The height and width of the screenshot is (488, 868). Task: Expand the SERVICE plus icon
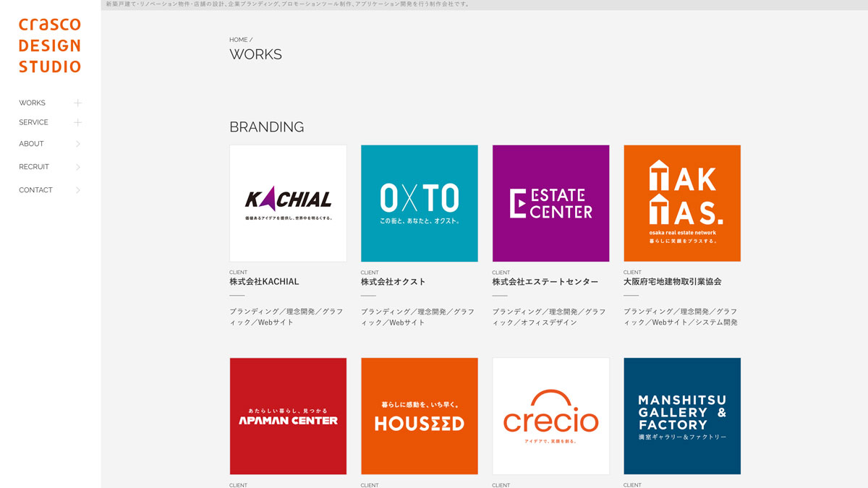pos(77,122)
